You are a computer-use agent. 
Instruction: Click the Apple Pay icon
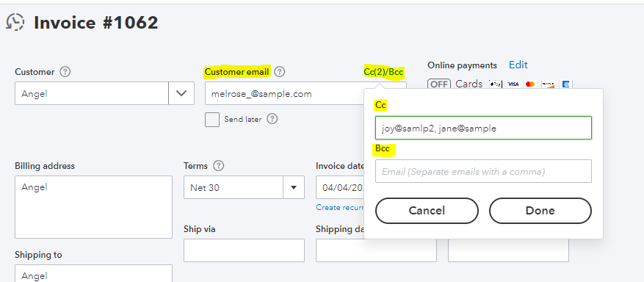click(x=496, y=84)
